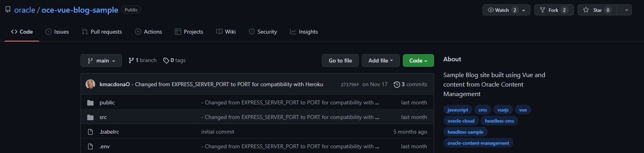
Task: Select the javascript topic tag
Action: click(x=458, y=110)
